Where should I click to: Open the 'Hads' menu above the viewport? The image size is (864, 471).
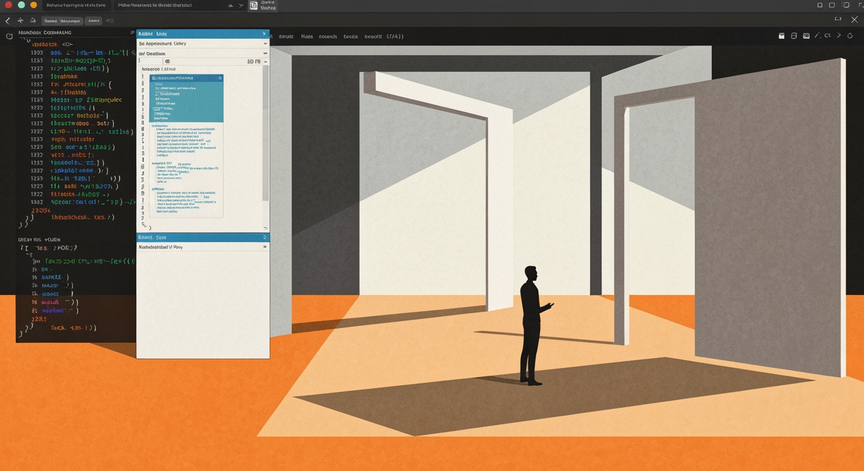coord(307,36)
